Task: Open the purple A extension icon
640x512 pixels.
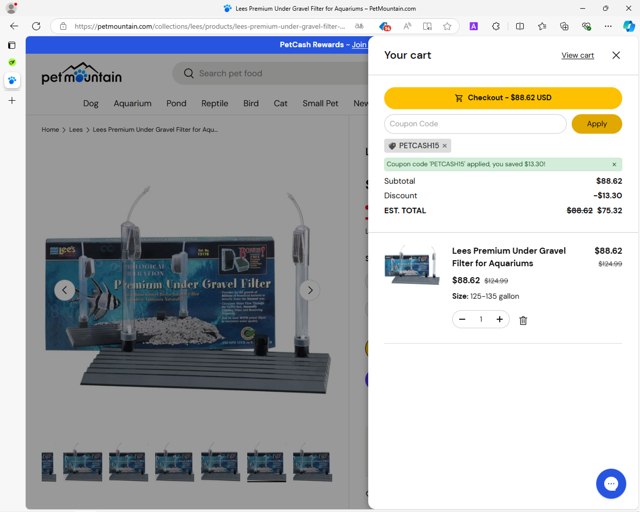Action: 473,26
